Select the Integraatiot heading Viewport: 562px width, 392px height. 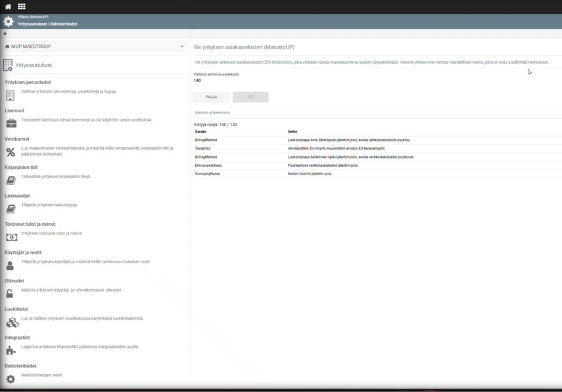[17, 338]
